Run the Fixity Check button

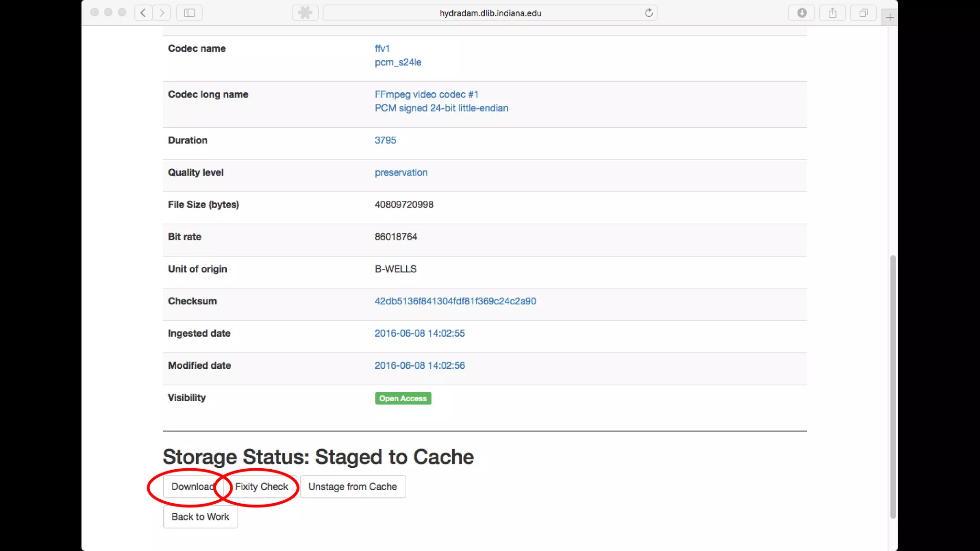(x=262, y=486)
